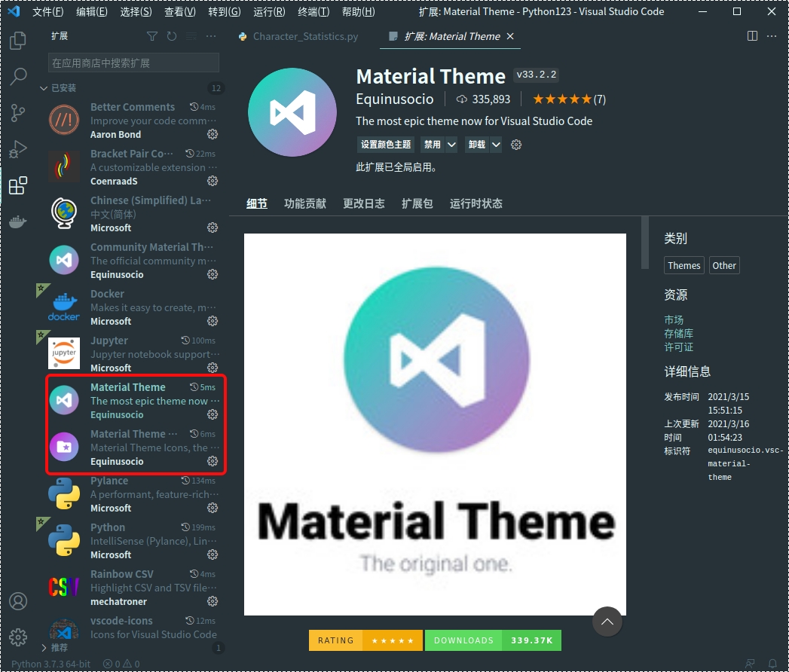Open the 终端(T) menu
The height and width of the screenshot is (672, 789).
tap(313, 11)
